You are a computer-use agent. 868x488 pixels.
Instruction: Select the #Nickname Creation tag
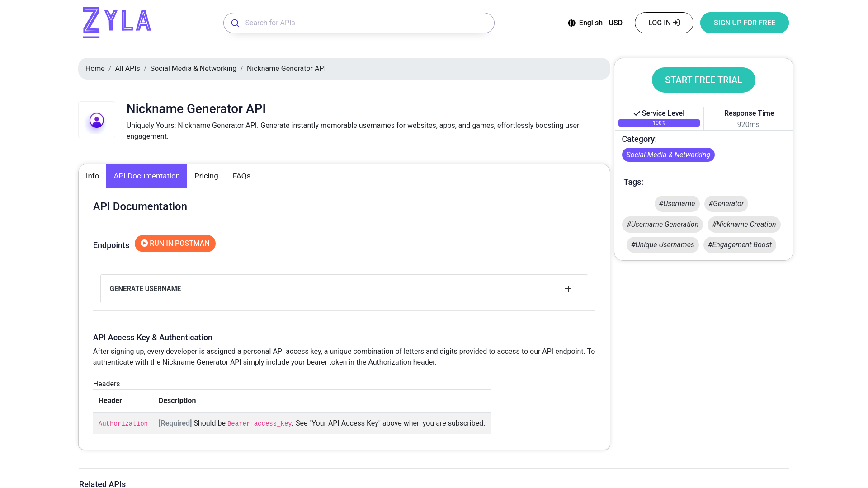[744, 225]
